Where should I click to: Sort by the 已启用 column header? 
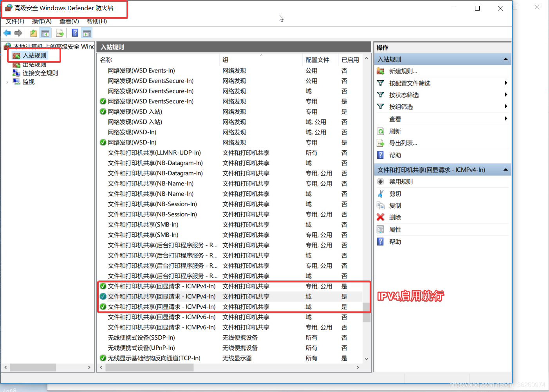coord(350,60)
